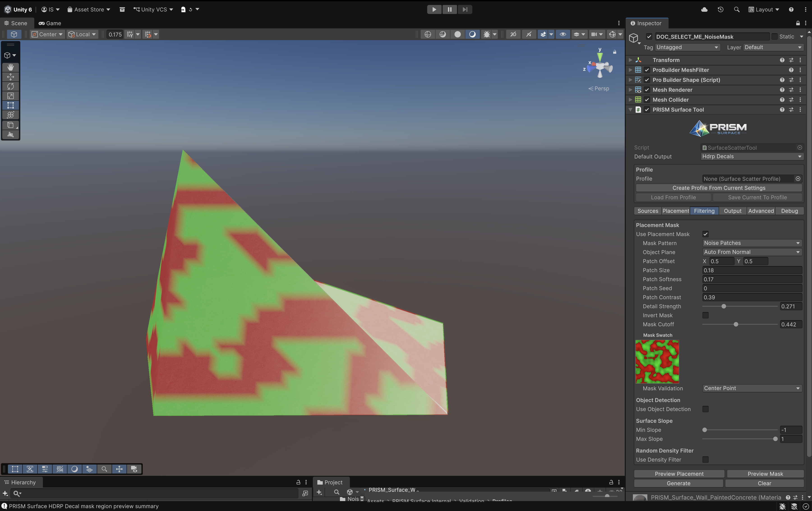Viewport: 812px width, 511px height.
Task: Uncheck Use Placement Mask
Action: tap(706, 234)
